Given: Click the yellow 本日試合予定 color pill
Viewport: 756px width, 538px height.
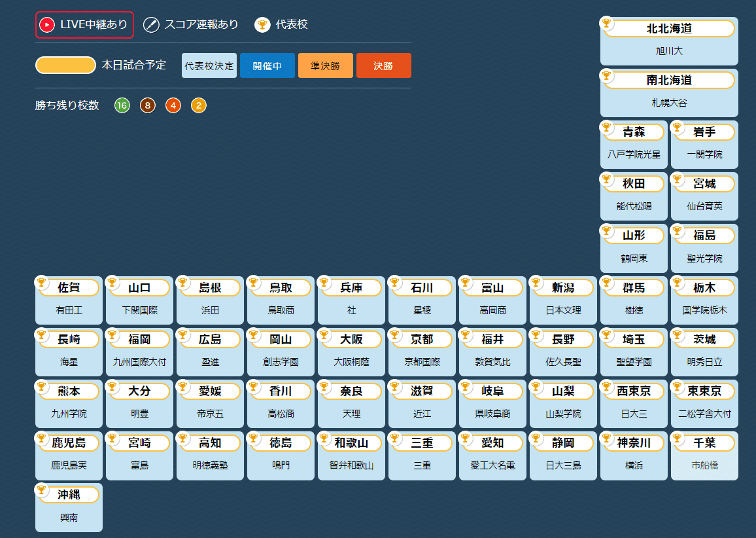Looking at the screenshot, I should pos(65,65).
